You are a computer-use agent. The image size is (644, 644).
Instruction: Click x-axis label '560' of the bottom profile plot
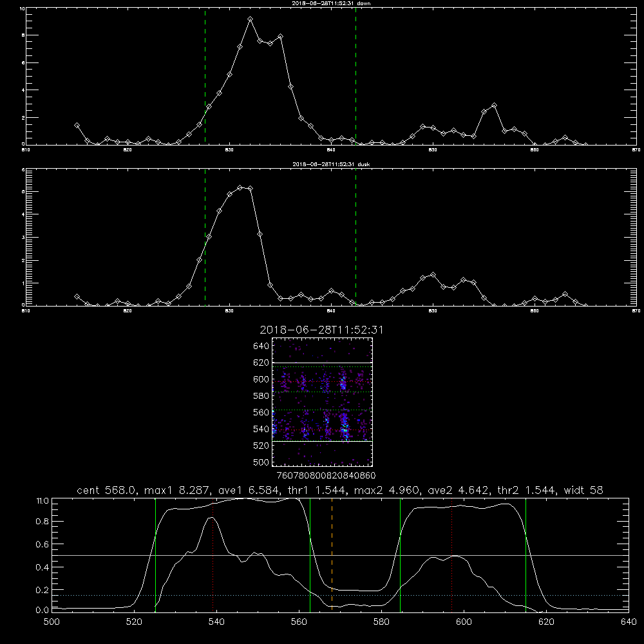(x=299, y=622)
